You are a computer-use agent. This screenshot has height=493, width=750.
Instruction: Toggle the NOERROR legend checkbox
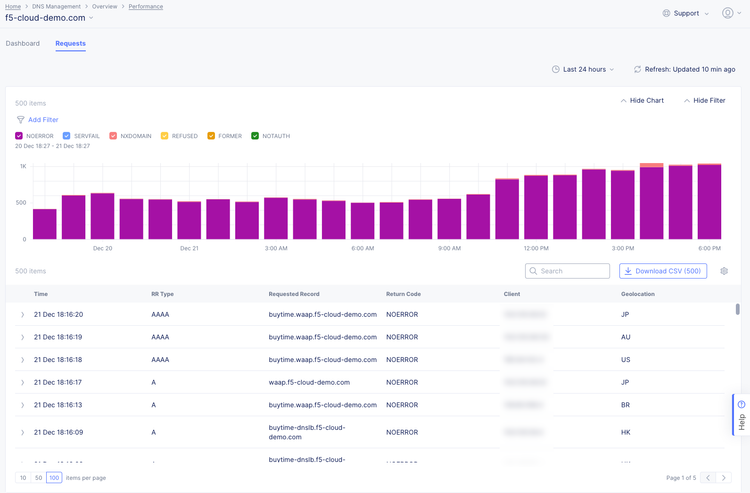[x=19, y=136]
